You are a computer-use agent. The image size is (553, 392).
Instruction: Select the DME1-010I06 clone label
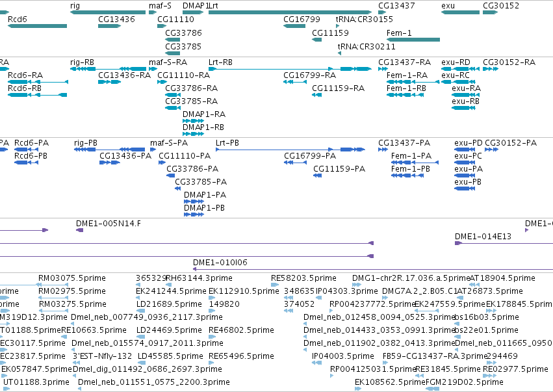click(x=220, y=263)
